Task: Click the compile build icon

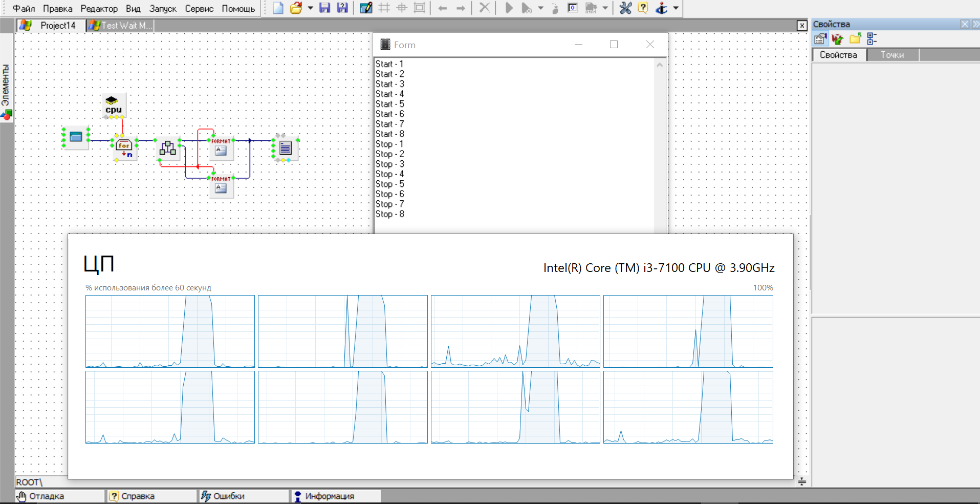Action: tap(591, 8)
